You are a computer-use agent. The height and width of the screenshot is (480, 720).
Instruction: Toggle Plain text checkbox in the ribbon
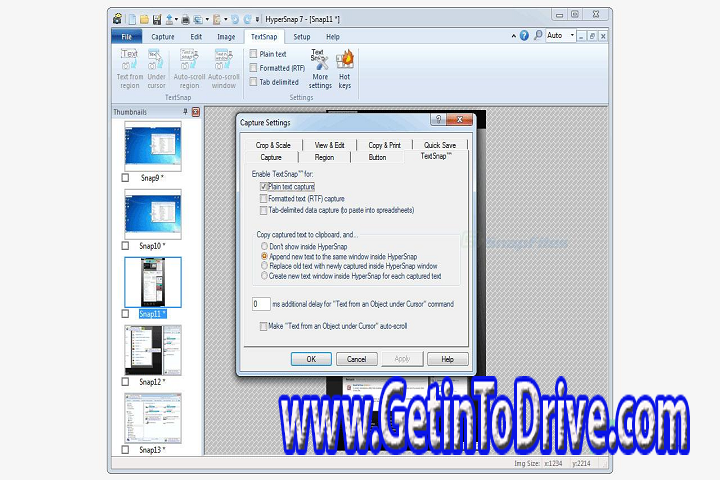(x=253, y=54)
